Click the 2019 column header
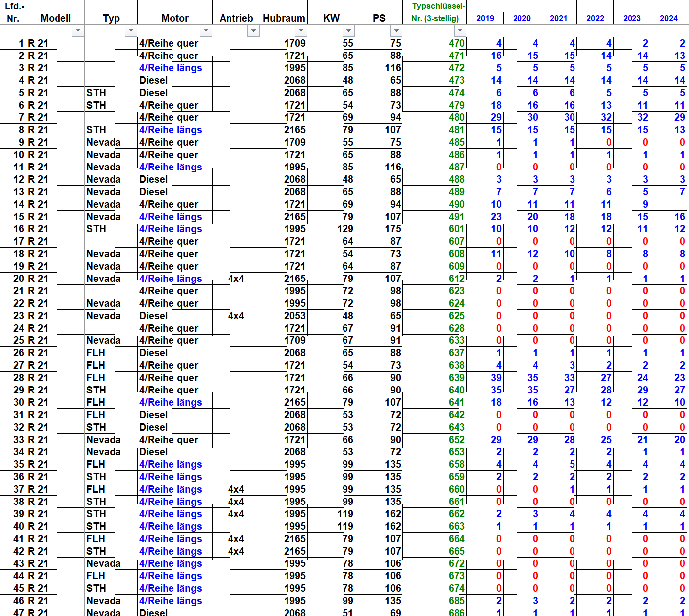The height and width of the screenshot is (616, 689). pos(485,18)
